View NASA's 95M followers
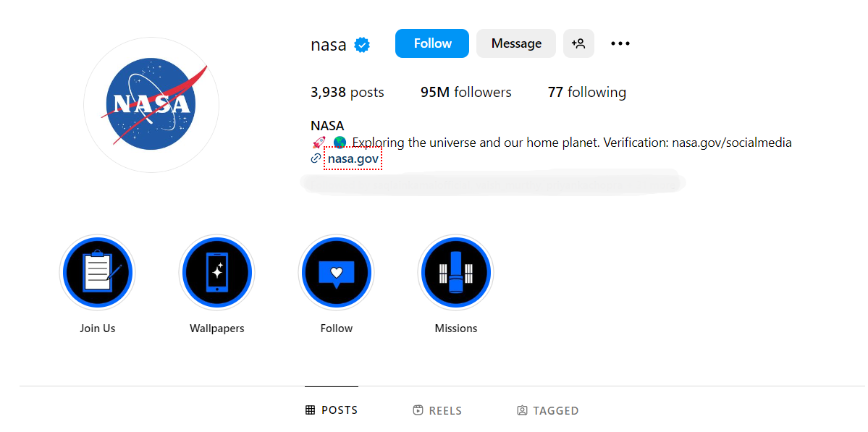Image resolution: width=868 pixels, height=432 pixels. [x=465, y=92]
